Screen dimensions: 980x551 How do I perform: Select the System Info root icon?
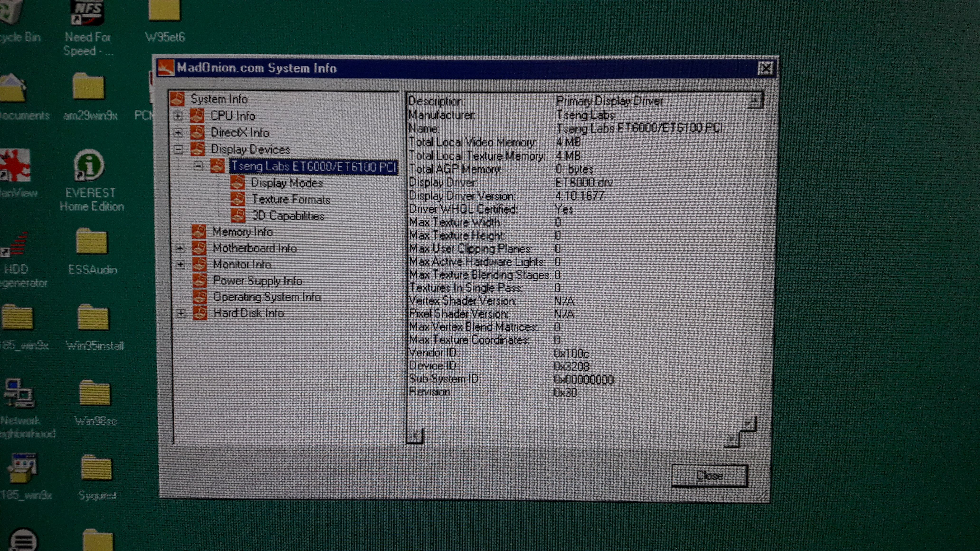click(177, 99)
